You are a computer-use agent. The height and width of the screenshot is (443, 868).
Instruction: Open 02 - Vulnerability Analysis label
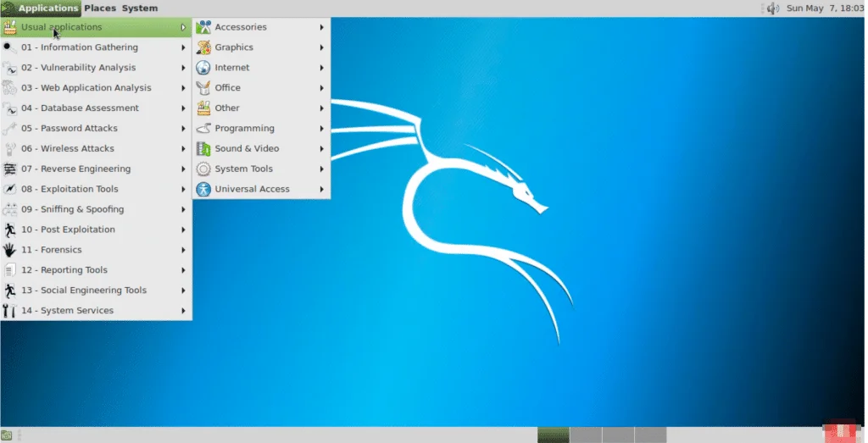(x=79, y=68)
